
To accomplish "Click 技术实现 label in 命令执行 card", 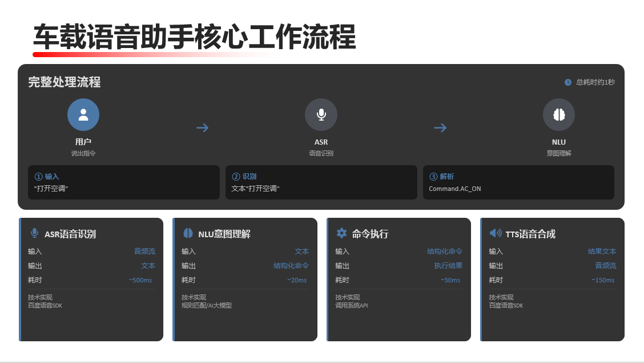I will pos(348,297).
